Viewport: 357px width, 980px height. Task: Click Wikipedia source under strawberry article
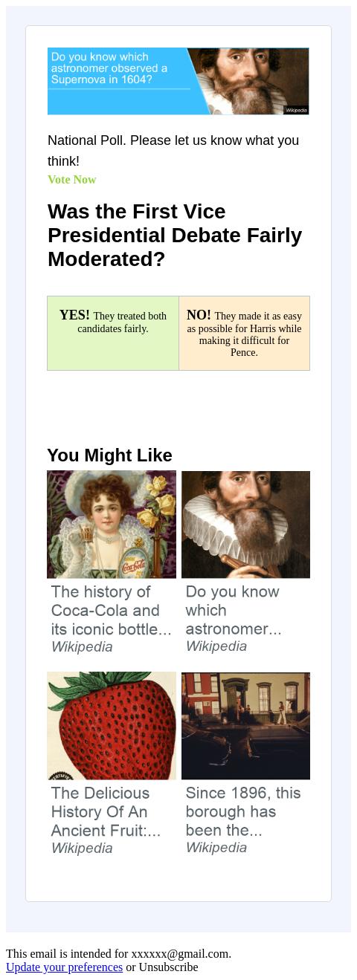pyautogui.click(x=82, y=848)
